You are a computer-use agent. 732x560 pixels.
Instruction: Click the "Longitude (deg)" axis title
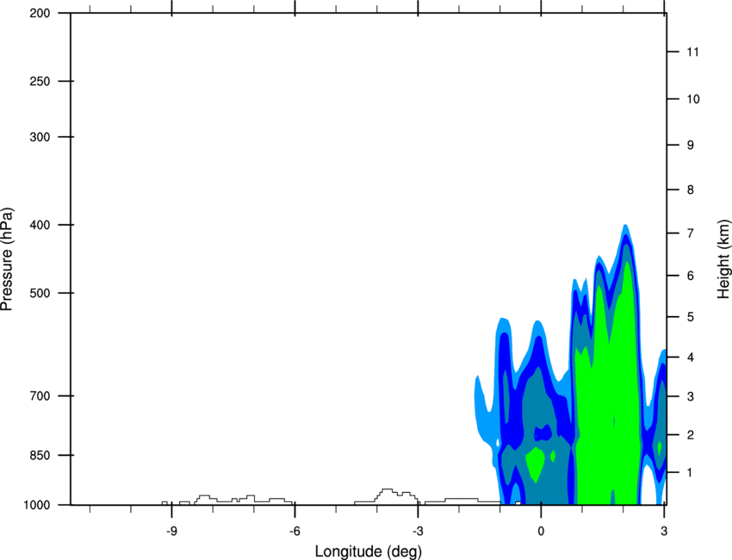[x=369, y=551]
